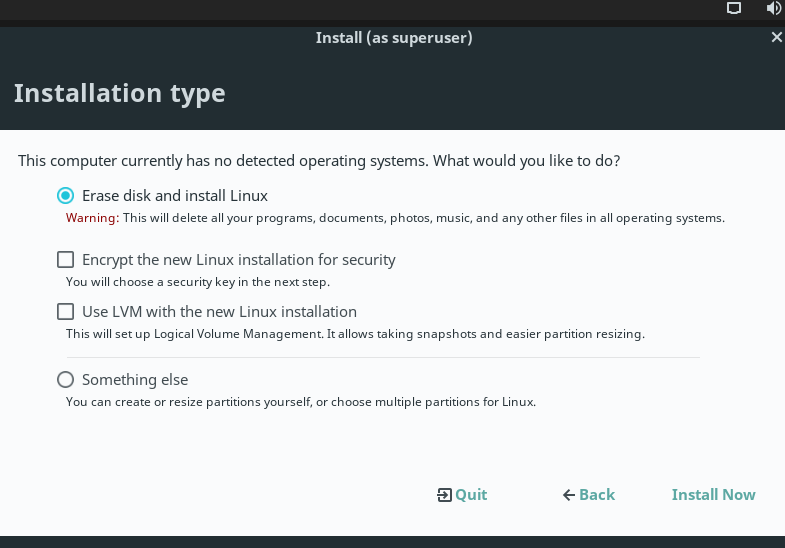The width and height of the screenshot is (785, 548).
Task: Tick the Use LVM checkbox
Action: pos(66,312)
